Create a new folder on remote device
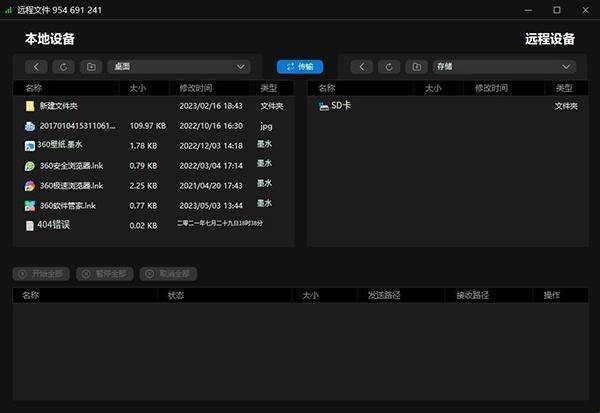Viewport: 600px width, 413px height. (416, 67)
